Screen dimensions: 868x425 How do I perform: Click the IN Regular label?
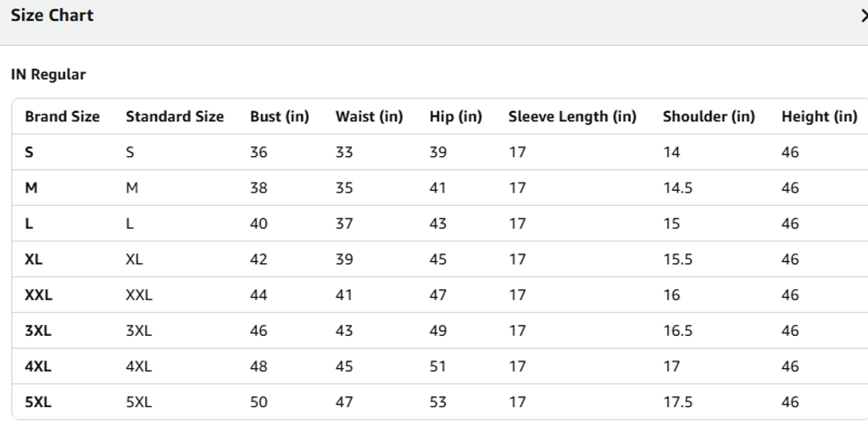click(x=48, y=75)
